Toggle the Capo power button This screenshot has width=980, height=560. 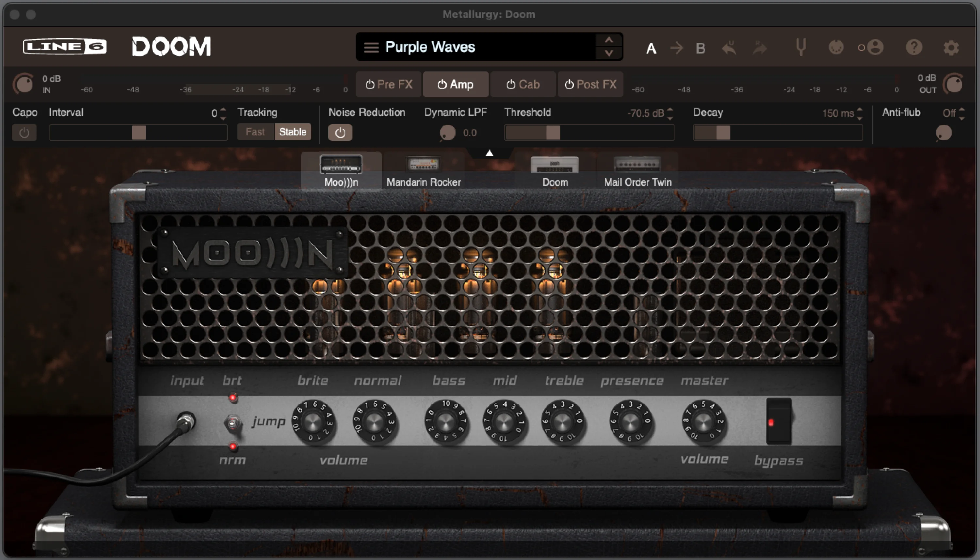coord(24,133)
